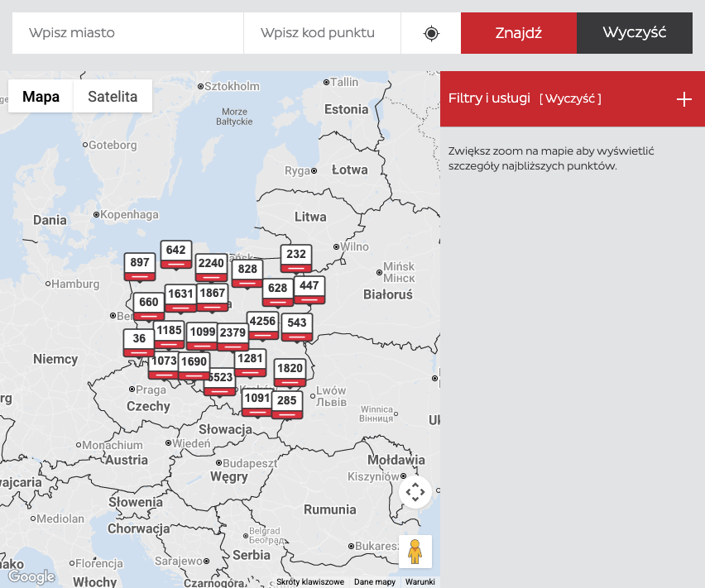
Task: Open the cluster marker labeled 1820
Action: click(290, 370)
